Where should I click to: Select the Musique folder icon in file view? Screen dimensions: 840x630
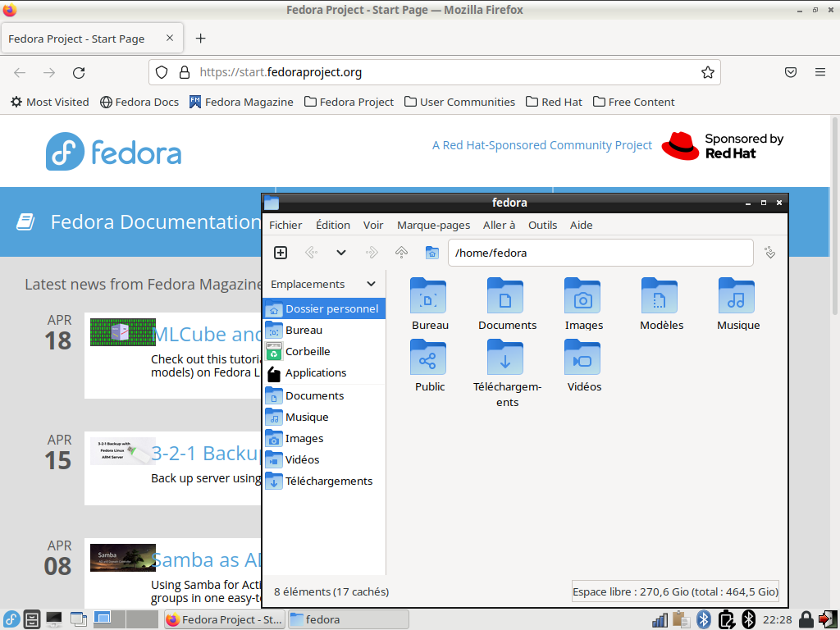coord(737,295)
